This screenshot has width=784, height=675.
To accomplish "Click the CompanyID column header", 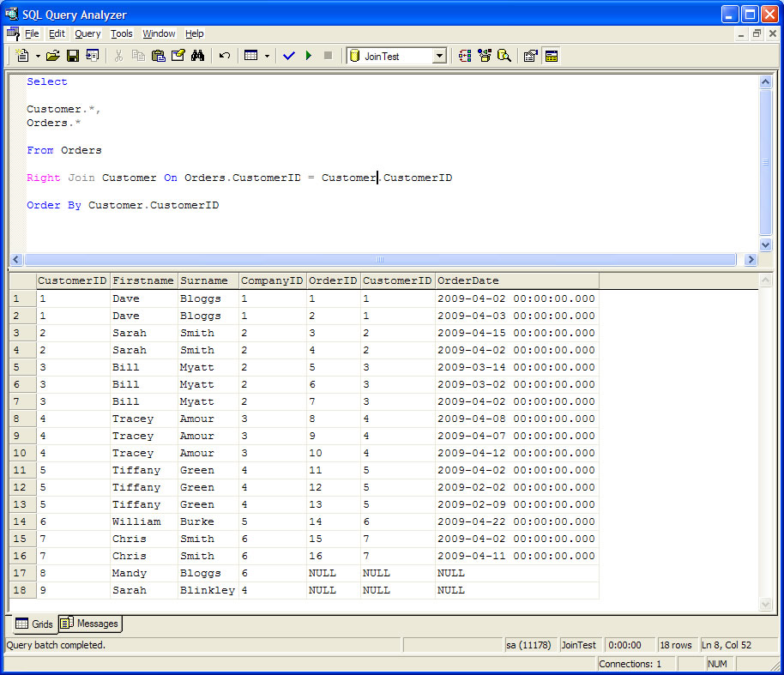I will 273,281.
